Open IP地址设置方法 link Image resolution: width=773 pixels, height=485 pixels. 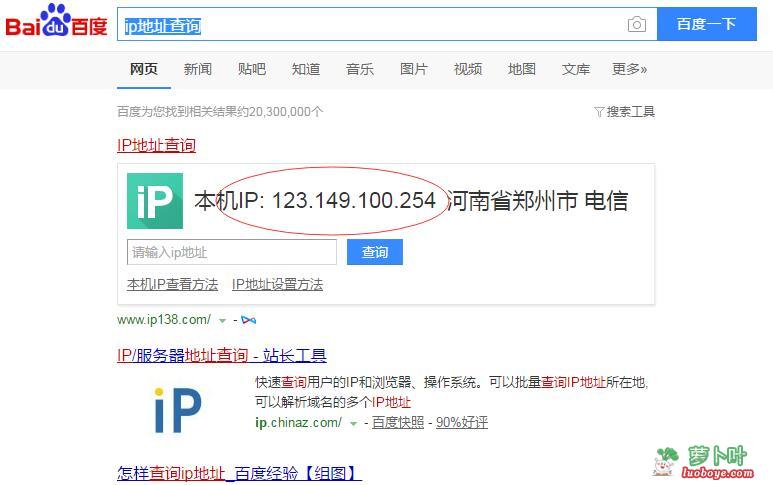277,285
